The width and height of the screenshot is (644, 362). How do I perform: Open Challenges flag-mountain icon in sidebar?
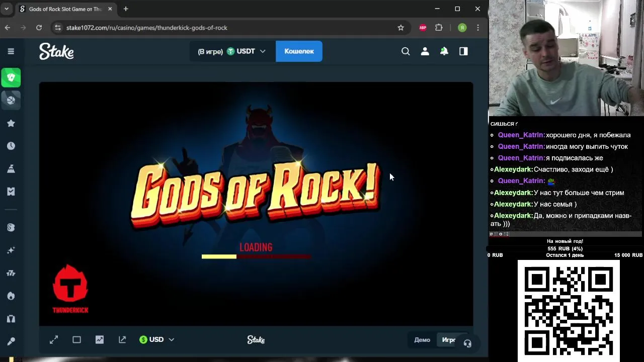point(11,169)
